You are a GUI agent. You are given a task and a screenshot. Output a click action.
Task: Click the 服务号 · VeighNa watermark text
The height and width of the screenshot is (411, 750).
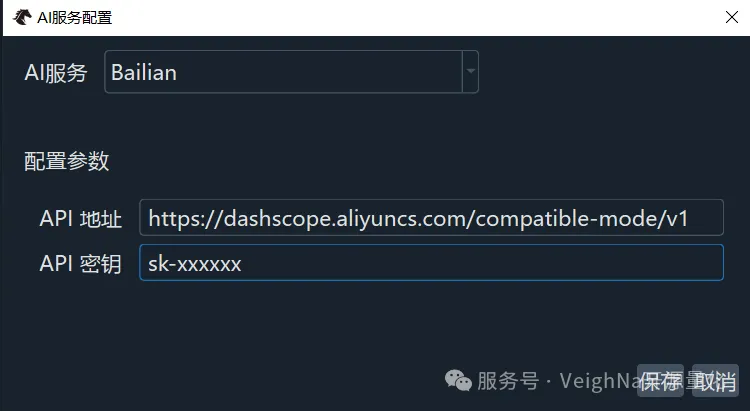click(x=557, y=381)
